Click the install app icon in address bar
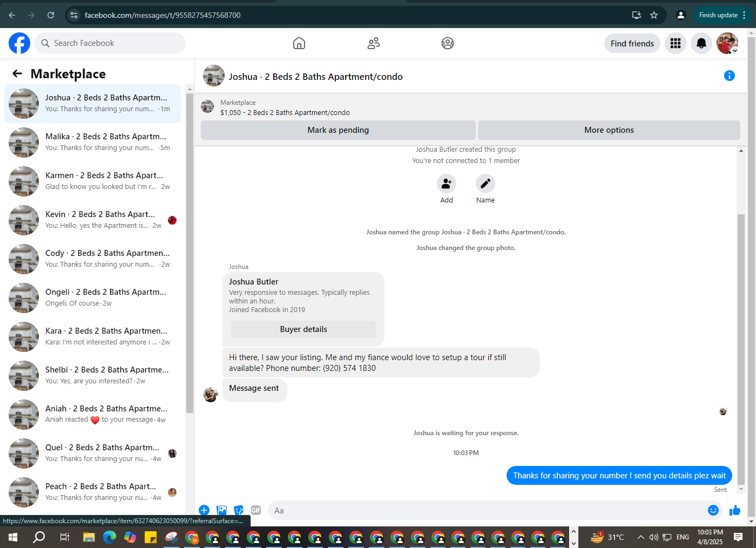 (637, 15)
